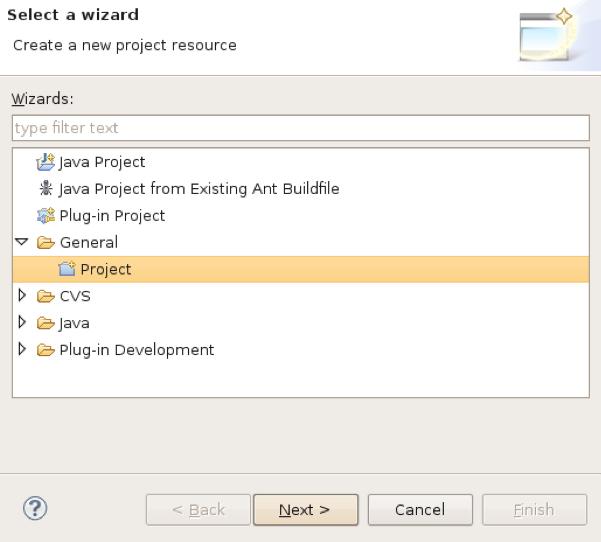Expand the Plug-in Development category
Screen dimensions: 601x542
point(22,350)
